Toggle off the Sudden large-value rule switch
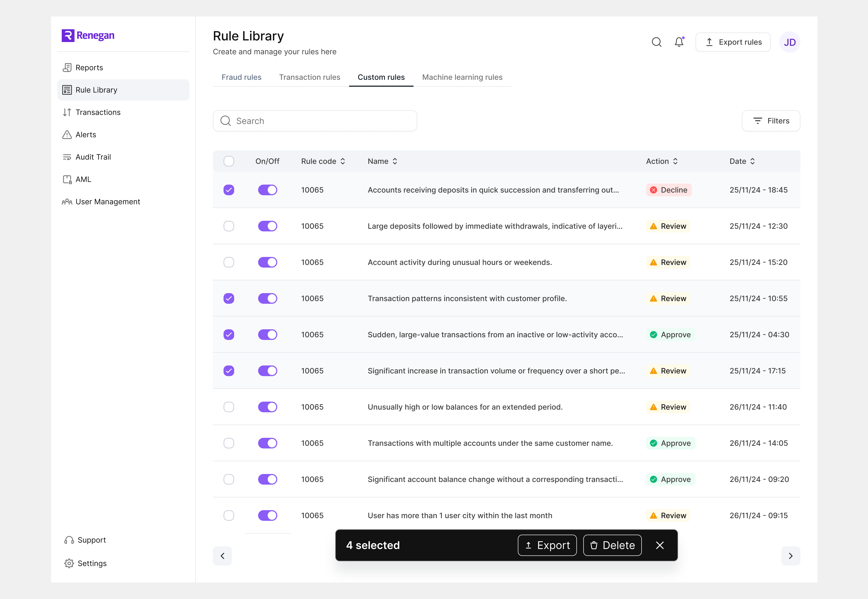Screen dimensions: 868x599 pyautogui.click(x=267, y=335)
